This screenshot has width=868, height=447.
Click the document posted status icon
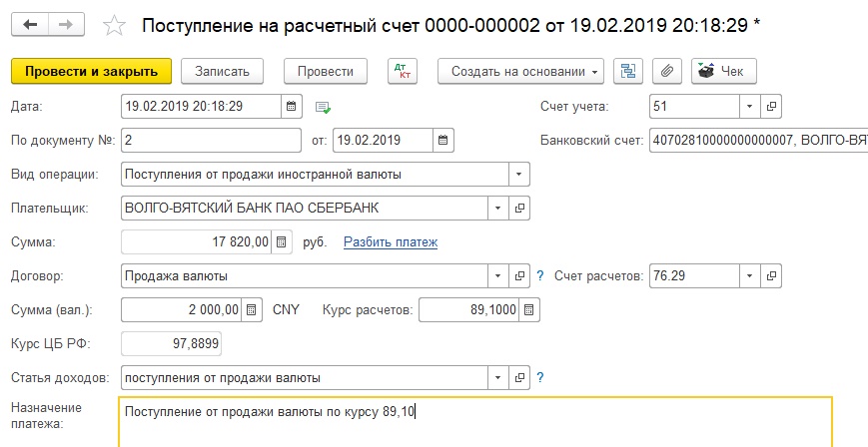322,107
